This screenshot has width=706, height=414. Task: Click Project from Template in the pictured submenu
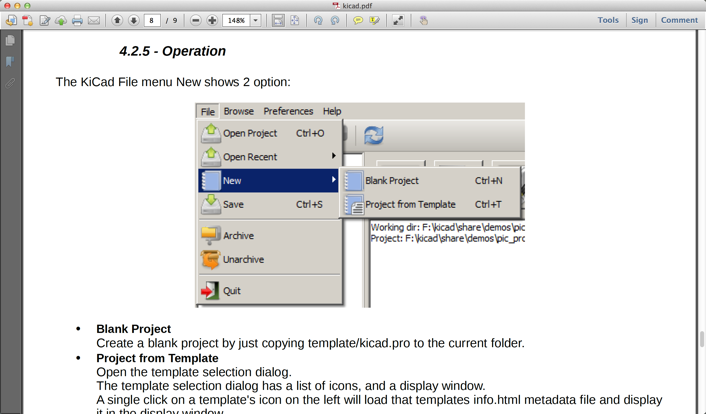point(430,205)
